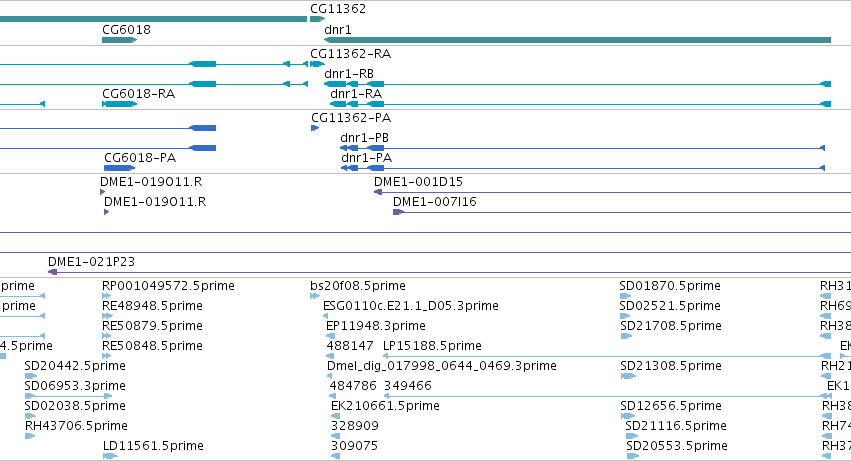Image resolution: width=851 pixels, height=461 pixels.
Task: Click the CG6018 gene label
Action: pyautogui.click(x=126, y=29)
